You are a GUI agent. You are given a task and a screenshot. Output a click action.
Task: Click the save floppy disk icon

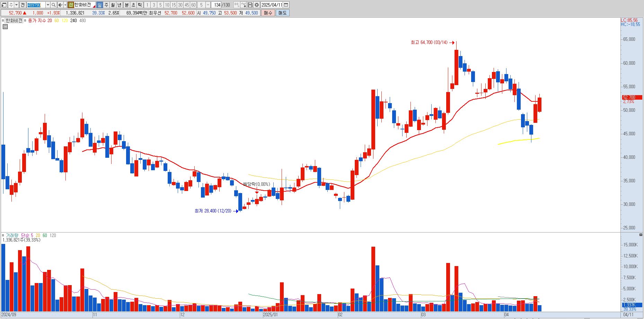(x=250, y=5)
